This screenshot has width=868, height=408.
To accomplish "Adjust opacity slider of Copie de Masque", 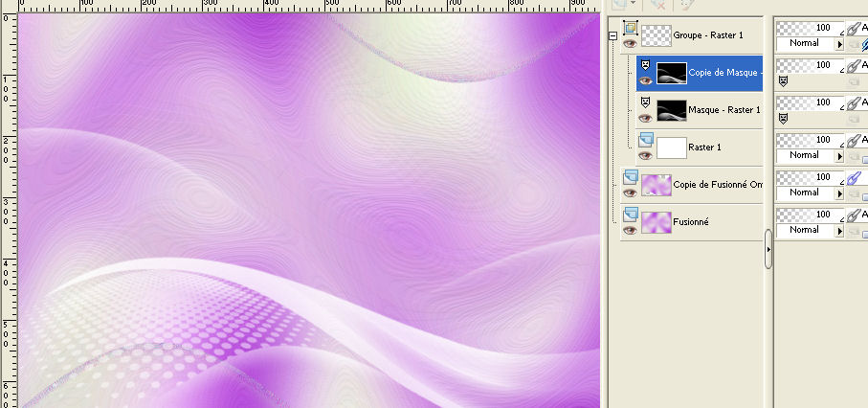I will coord(810,65).
